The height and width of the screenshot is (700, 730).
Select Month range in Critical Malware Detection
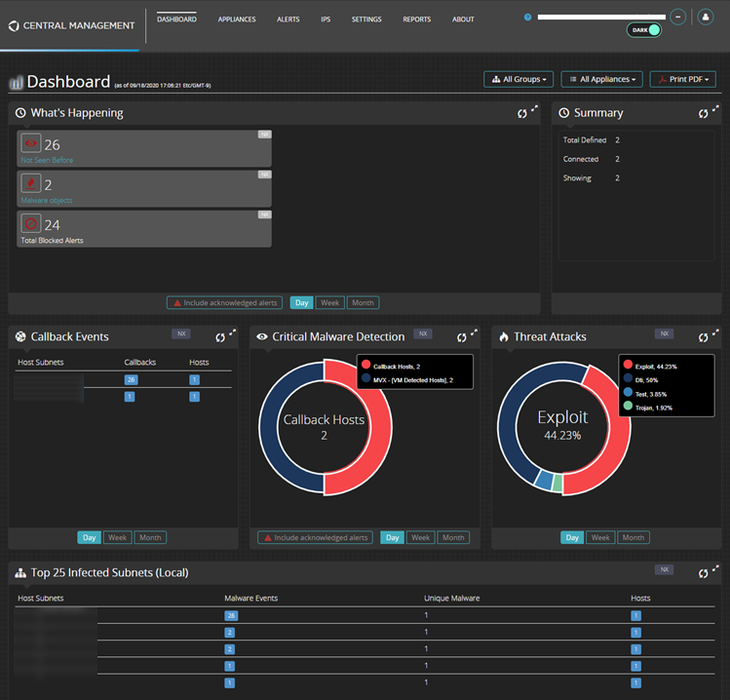[453, 537]
